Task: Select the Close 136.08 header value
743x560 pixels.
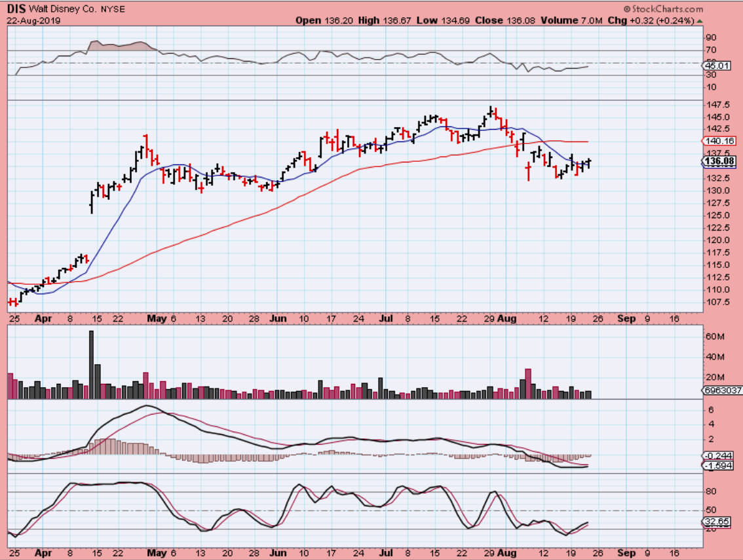Action: click(x=505, y=20)
